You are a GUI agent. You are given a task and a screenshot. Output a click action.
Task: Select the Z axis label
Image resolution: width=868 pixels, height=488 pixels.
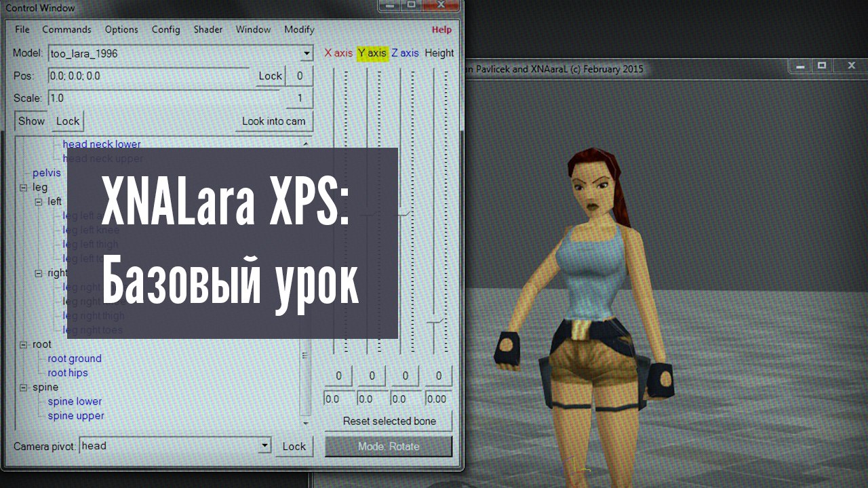click(x=405, y=53)
